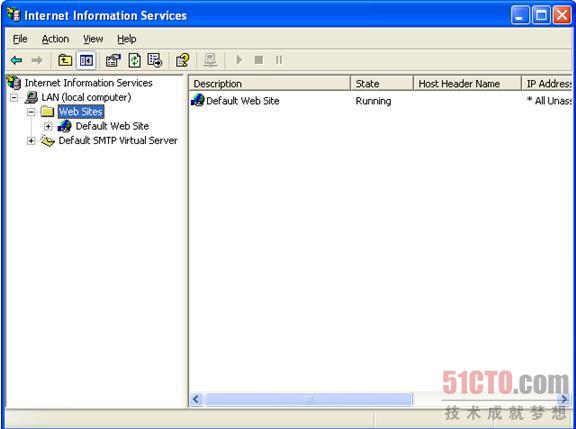Sort by Description column header
576x429 pixels.
[x=270, y=84]
